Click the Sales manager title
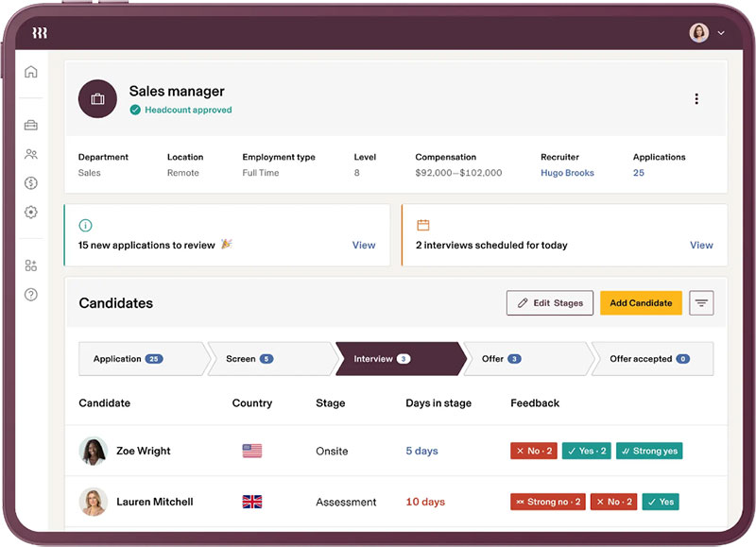The width and height of the screenshot is (756, 547). (x=177, y=91)
